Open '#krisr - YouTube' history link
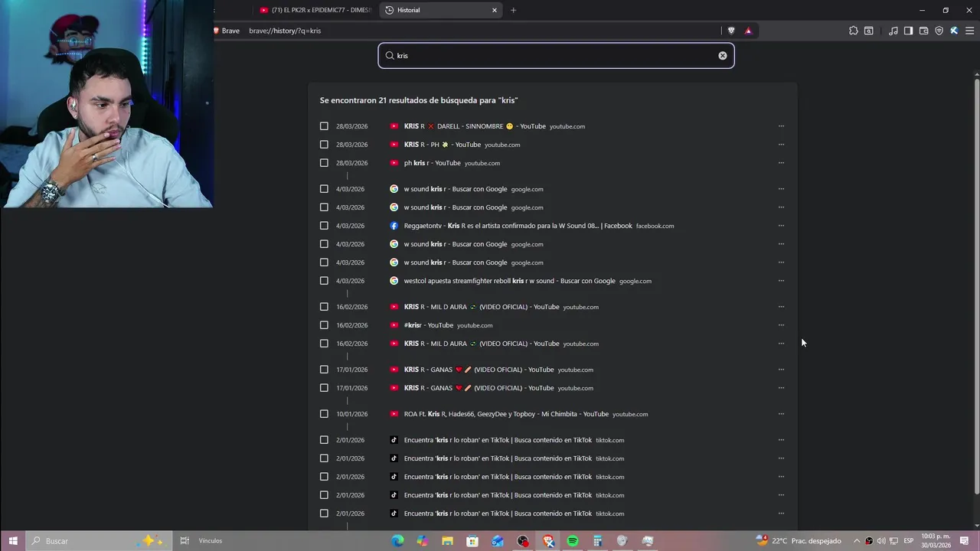 tap(429, 325)
